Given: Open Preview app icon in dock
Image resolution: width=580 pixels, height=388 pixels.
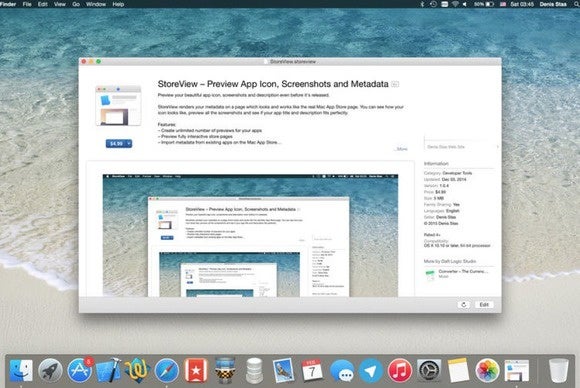Looking at the screenshot, I should pyautogui.click(x=283, y=370).
